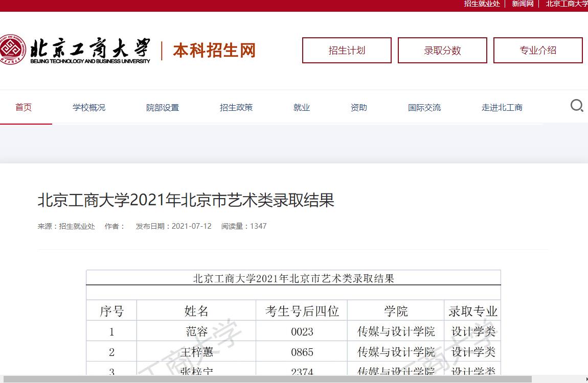
Task: Click the article title heading text
Action: tap(186, 200)
